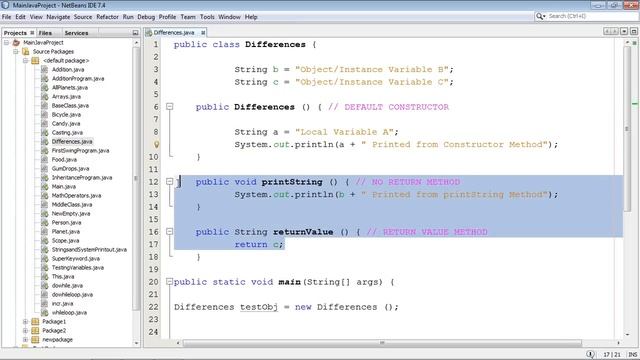Screen dimensions: 640x360
Task: Select FirstSwingProgram.java file
Action: tap(80, 151)
